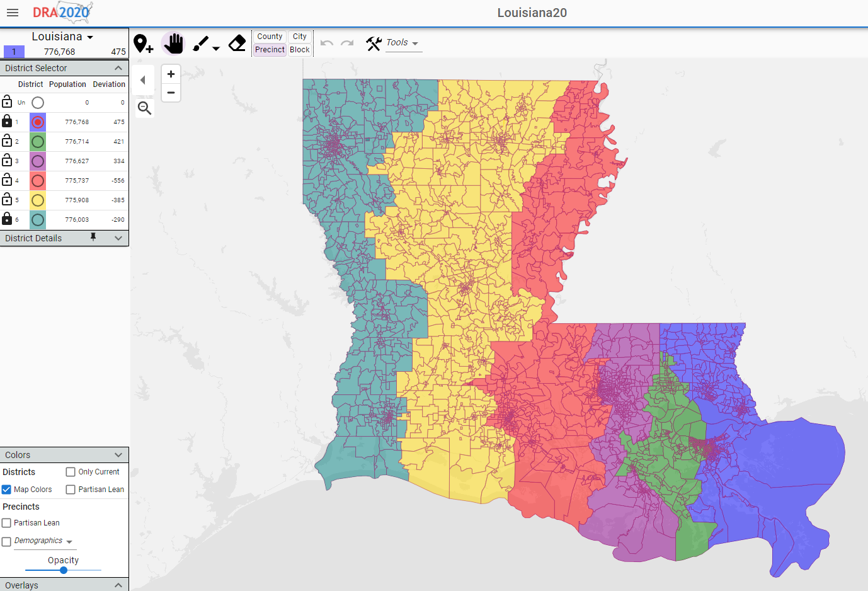Click the District column header

(x=30, y=84)
